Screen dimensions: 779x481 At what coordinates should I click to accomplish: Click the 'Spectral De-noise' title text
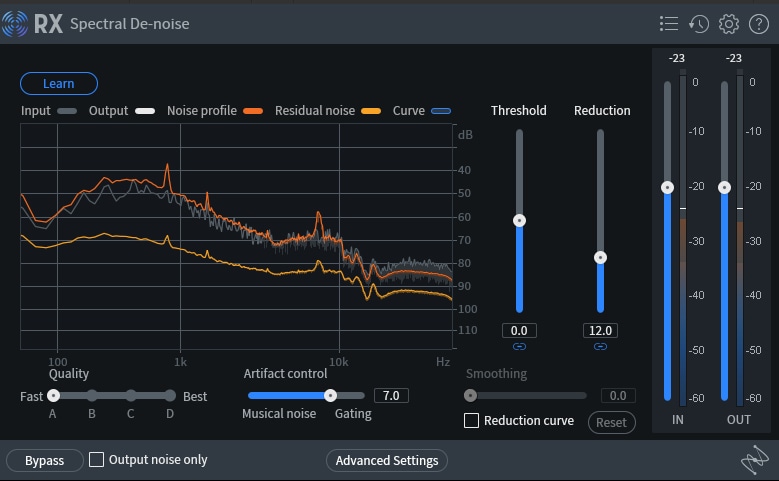tap(130, 24)
